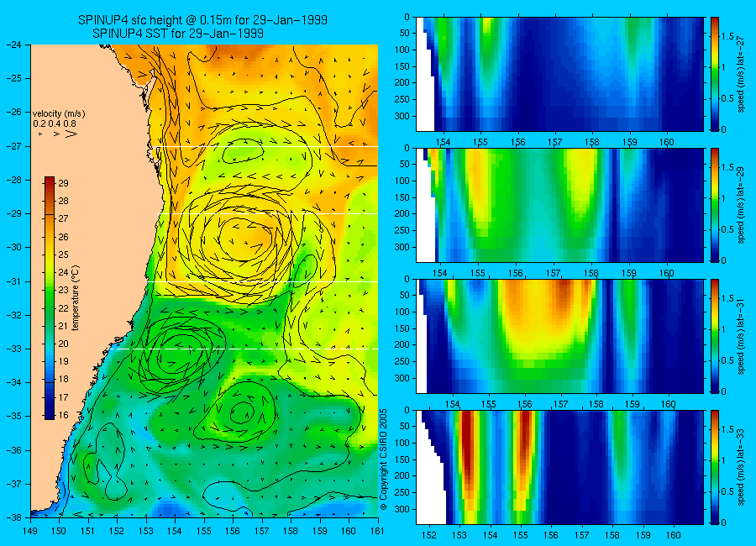This screenshot has width=756, height=546.
Task: Click the "velocity (m/s)" legend label
Action: (x=59, y=114)
